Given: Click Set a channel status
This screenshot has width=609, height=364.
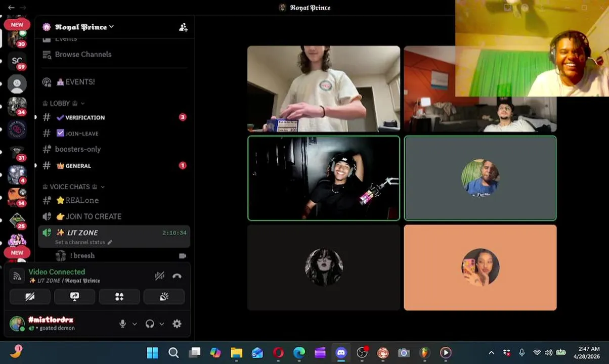Looking at the screenshot, I should tap(80, 242).
